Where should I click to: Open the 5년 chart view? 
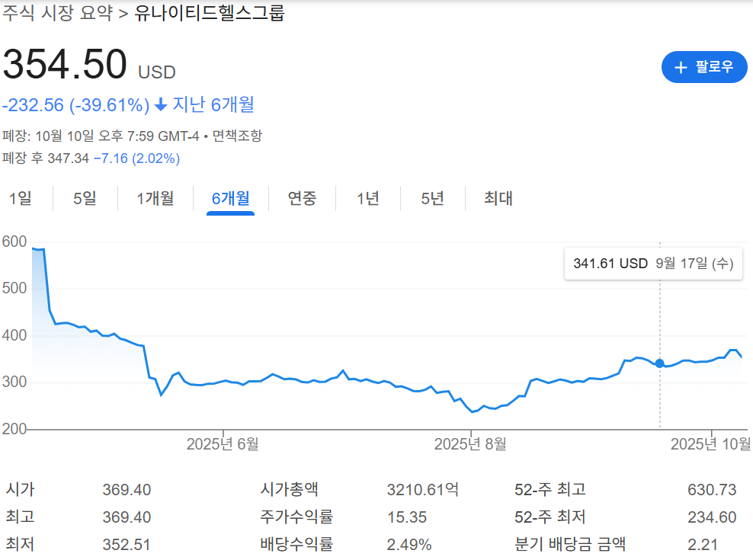click(x=432, y=198)
